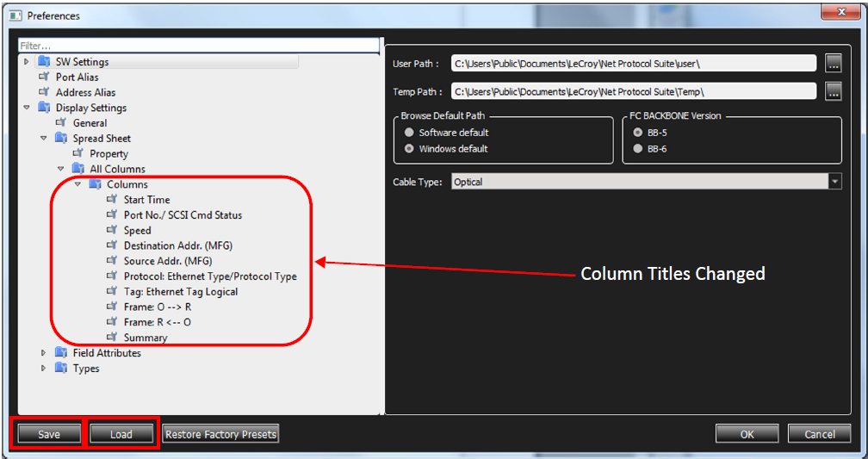Screen dimensions: 868x459
Task: Click the General item icon
Action: click(x=61, y=122)
